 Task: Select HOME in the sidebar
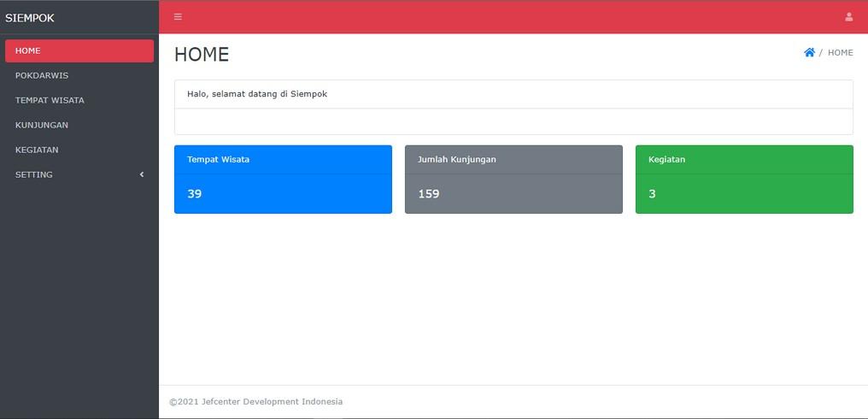click(79, 50)
